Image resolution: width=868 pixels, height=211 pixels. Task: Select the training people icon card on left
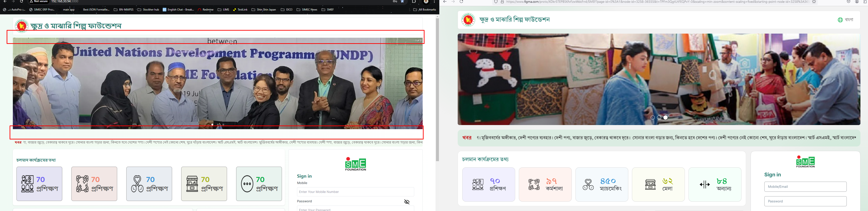39,184
